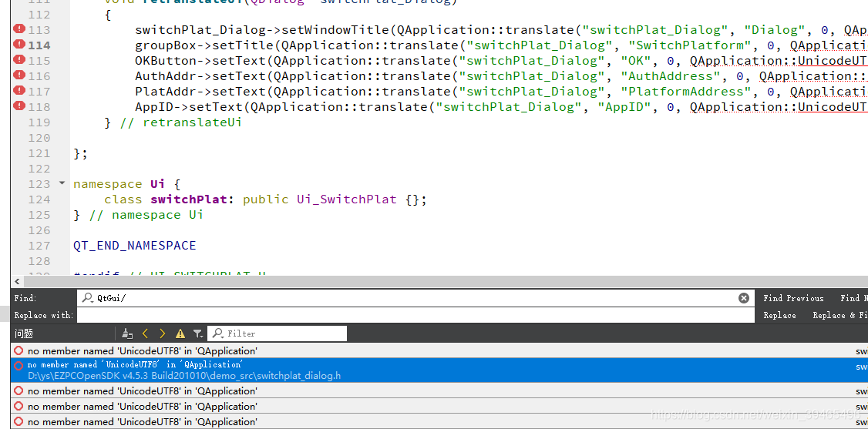This screenshot has height=429, width=868.
Task: Select the bottom-most UnicodeUTF8 issue row
Action: (x=439, y=422)
